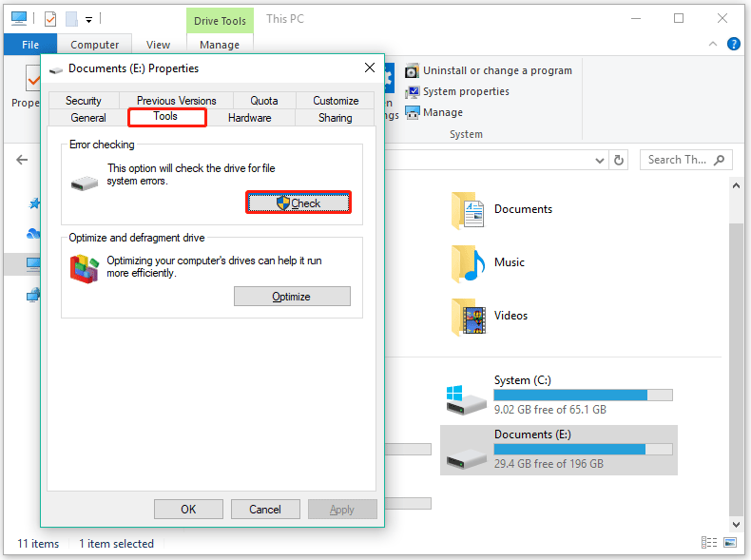This screenshot has height=560, width=751.
Task: Click the Manage computer icon
Action: [x=412, y=113]
